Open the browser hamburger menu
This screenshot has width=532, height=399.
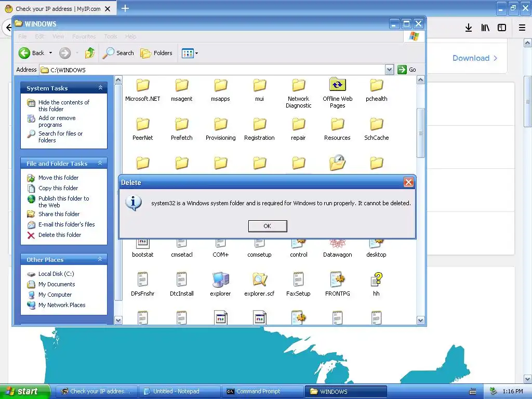tap(522, 28)
